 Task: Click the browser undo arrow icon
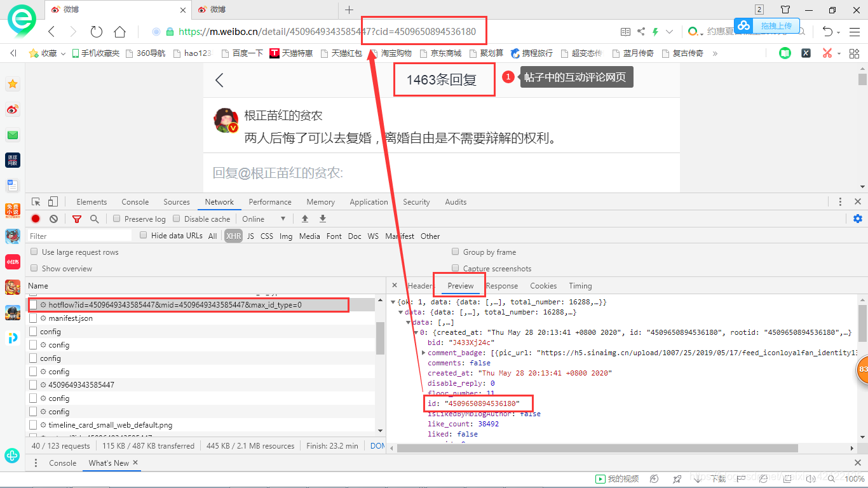click(x=827, y=30)
